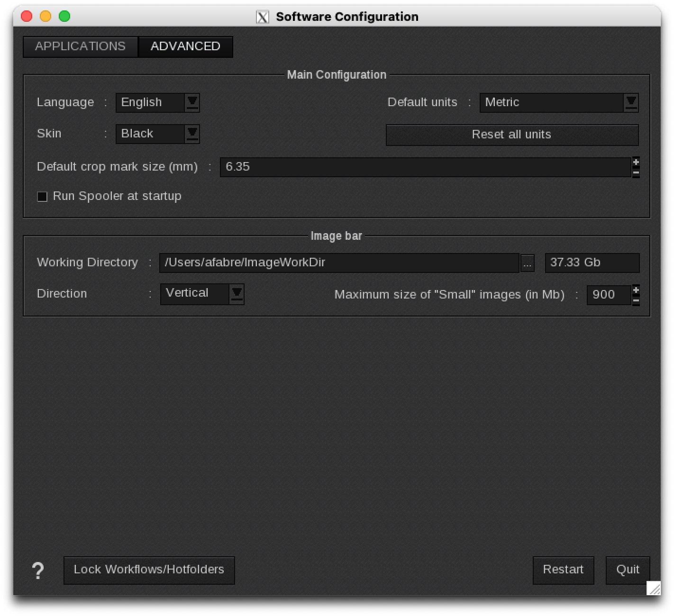
Task: Click the crop mark size input field
Action: pos(425,167)
